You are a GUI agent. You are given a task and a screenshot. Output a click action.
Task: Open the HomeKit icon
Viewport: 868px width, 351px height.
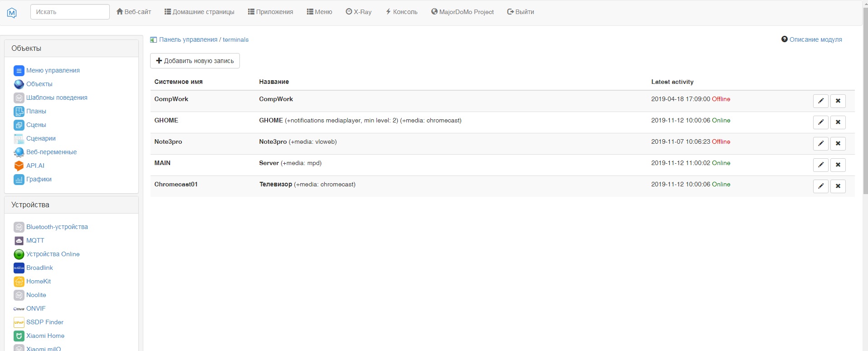coord(19,281)
